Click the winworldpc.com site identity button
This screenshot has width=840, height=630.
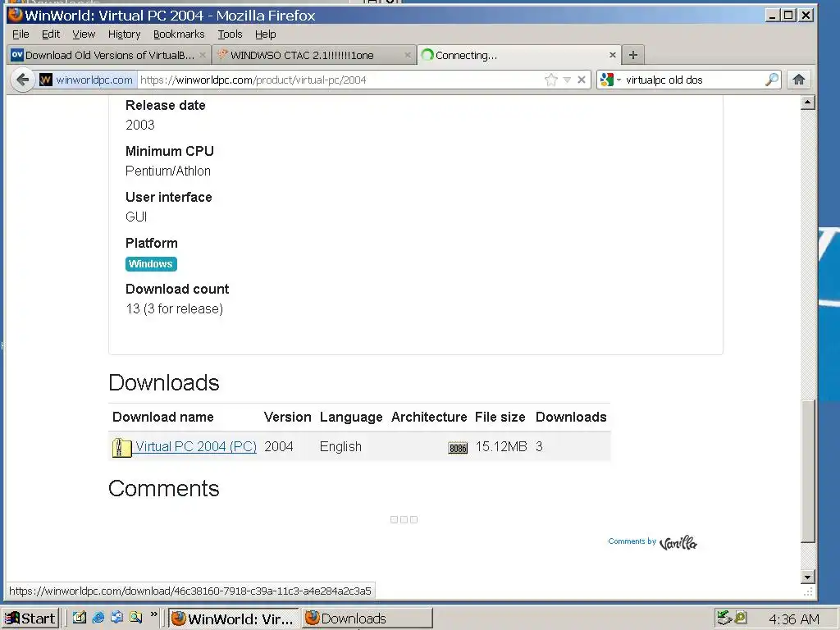point(87,80)
